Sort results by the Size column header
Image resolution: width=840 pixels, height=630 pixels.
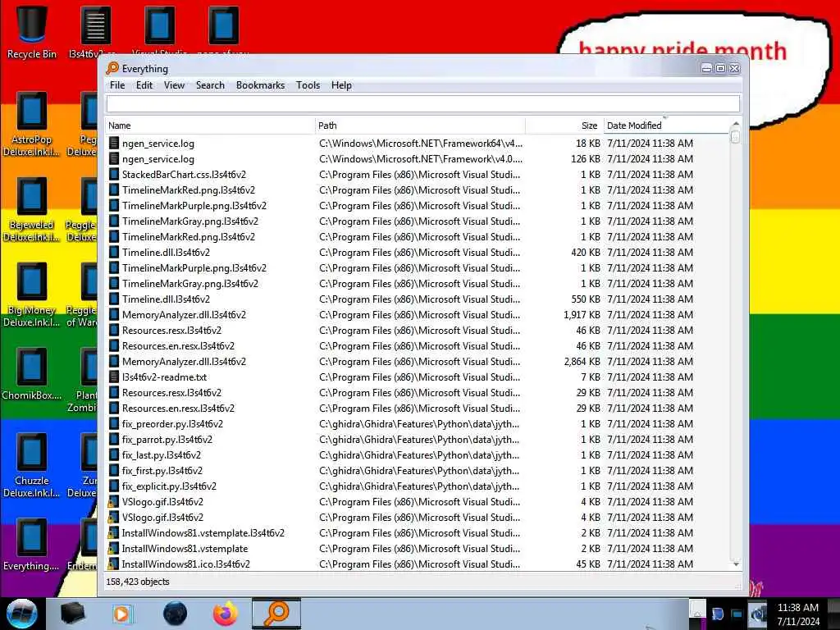[x=564, y=126]
